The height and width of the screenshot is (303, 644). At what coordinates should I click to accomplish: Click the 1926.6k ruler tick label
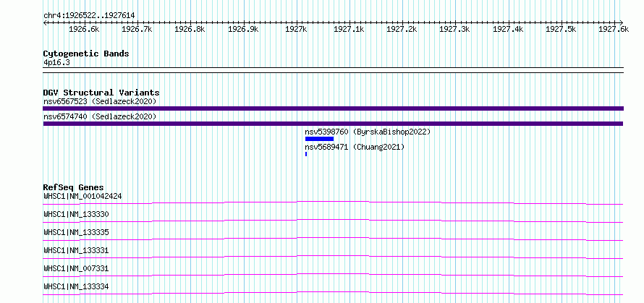(x=84, y=29)
